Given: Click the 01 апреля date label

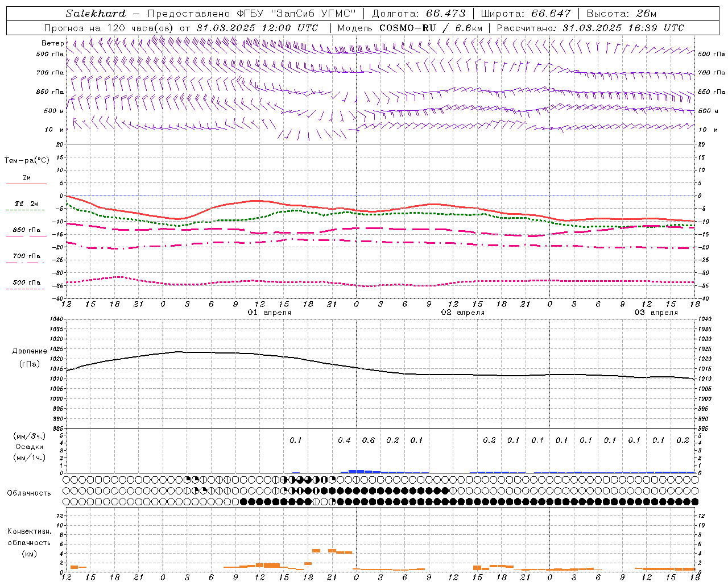Looking at the screenshot, I should tap(270, 313).
